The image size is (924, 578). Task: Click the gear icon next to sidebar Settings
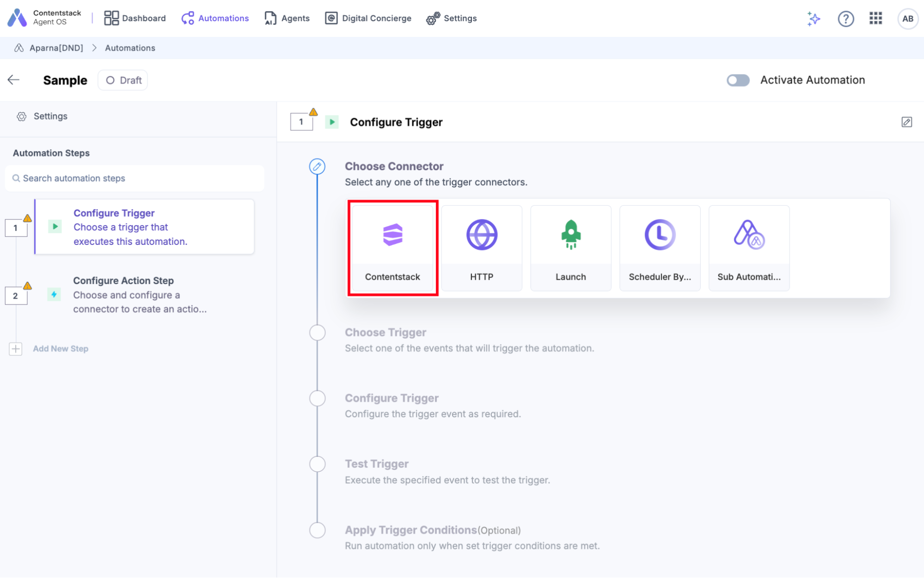point(22,116)
